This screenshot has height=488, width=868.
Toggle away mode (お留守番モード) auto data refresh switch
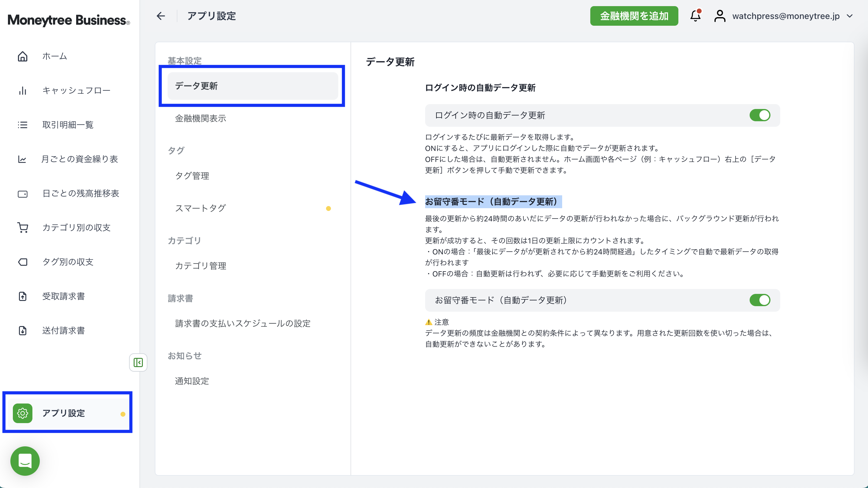[x=759, y=300]
